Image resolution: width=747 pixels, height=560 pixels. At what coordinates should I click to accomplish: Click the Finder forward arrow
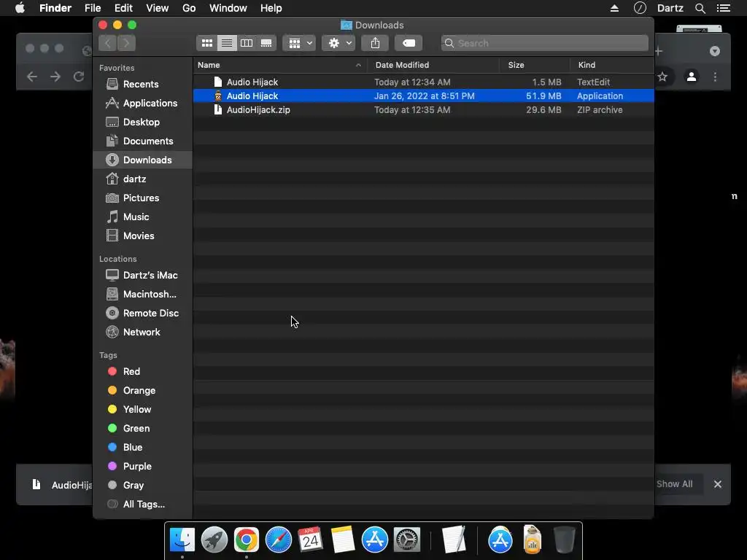click(126, 43)
